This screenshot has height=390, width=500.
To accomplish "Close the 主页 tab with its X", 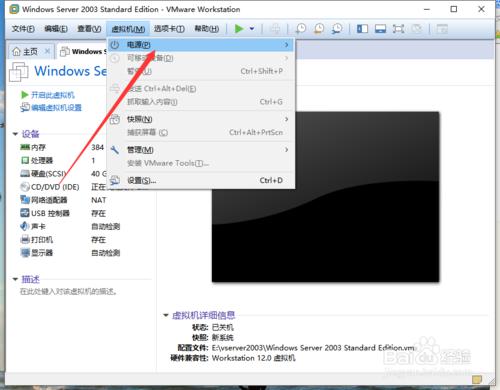I will coord(47,51).
